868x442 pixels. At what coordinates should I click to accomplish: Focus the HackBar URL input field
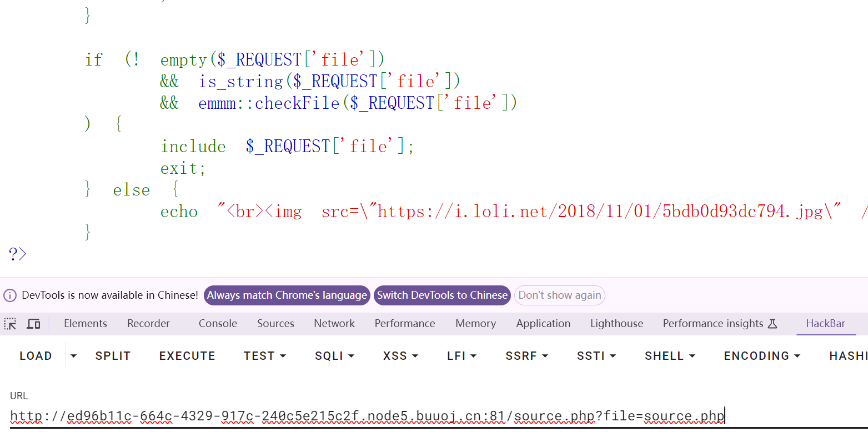[439, 416]
